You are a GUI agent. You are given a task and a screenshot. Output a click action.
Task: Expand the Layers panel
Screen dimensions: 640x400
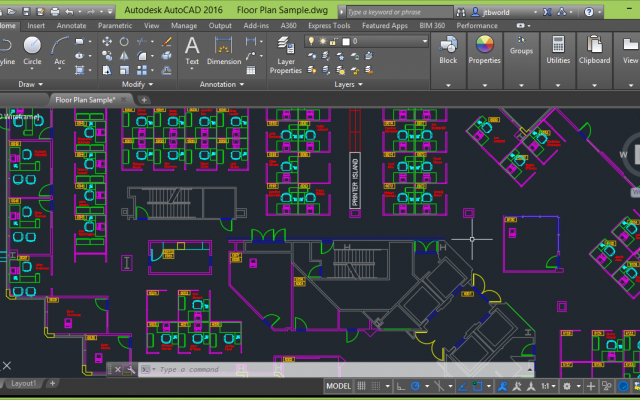coord(348,84)
